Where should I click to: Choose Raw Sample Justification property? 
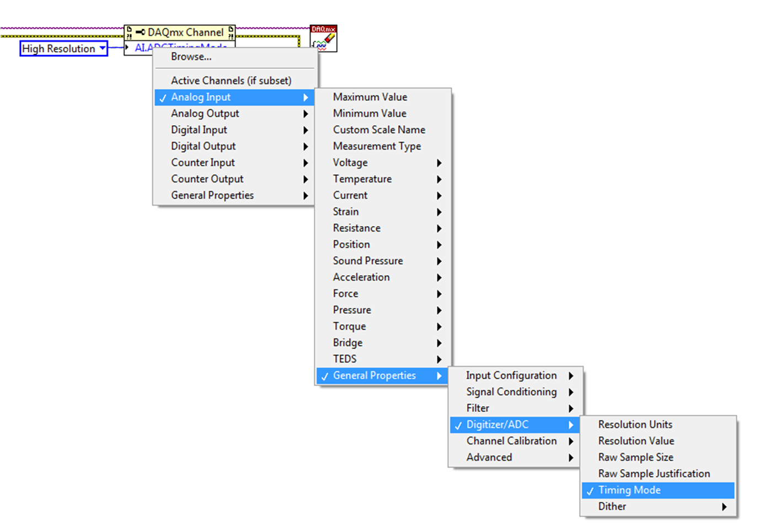coord(658,474)
